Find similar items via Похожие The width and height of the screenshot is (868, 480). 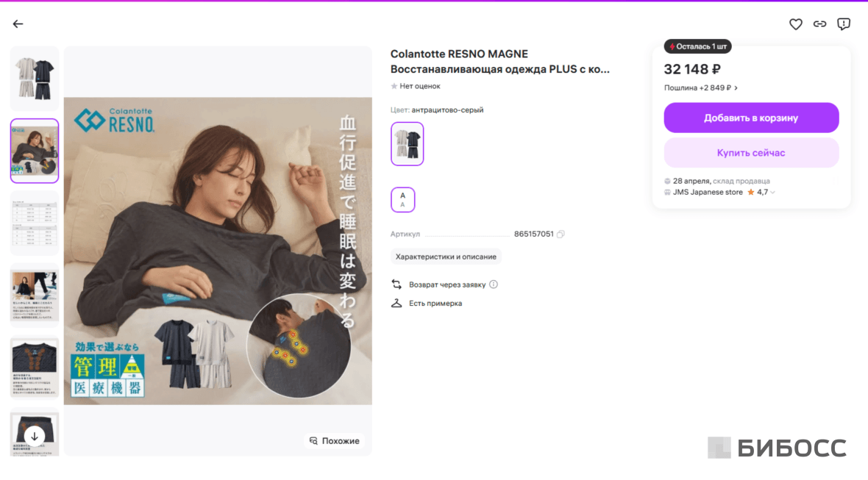335,441
